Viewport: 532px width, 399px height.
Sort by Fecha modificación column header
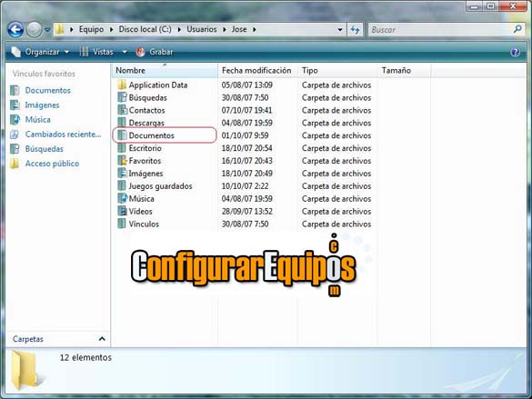point(257,71)
